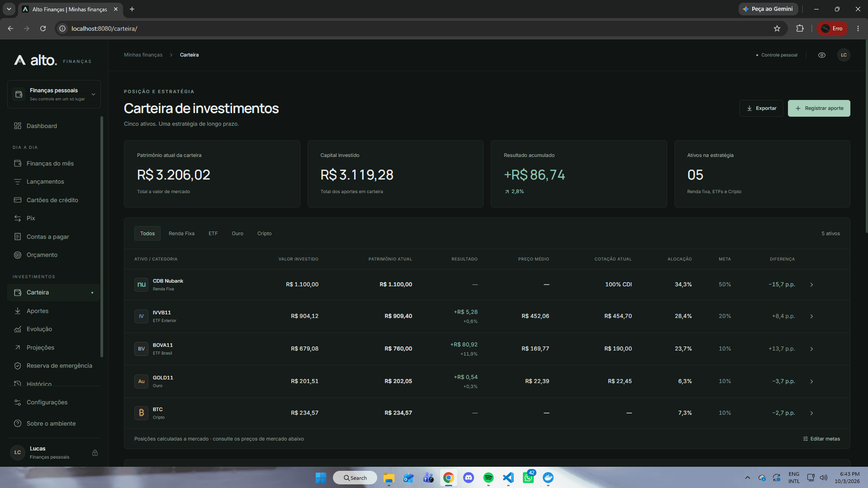This screenshot has width=868, height=488.
Task: Open Contas a pagar
Action: click(x=53, y=237)
